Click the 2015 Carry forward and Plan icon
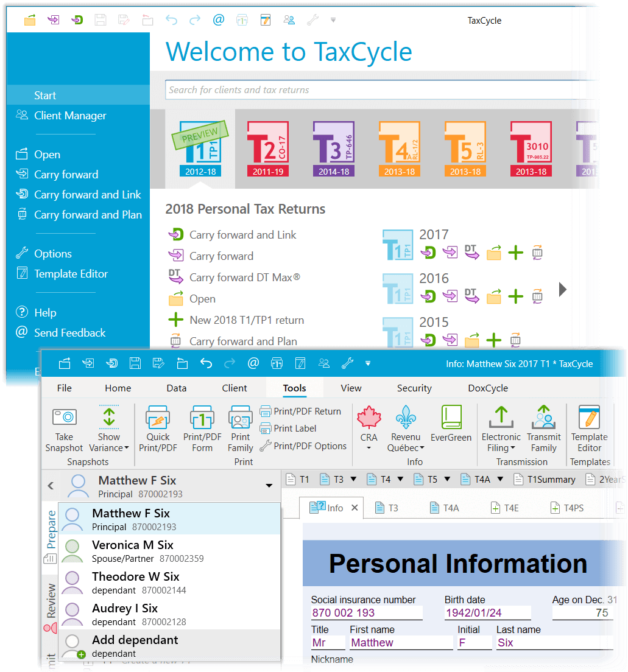The image size is (628, 672). [x=515, y=340]
